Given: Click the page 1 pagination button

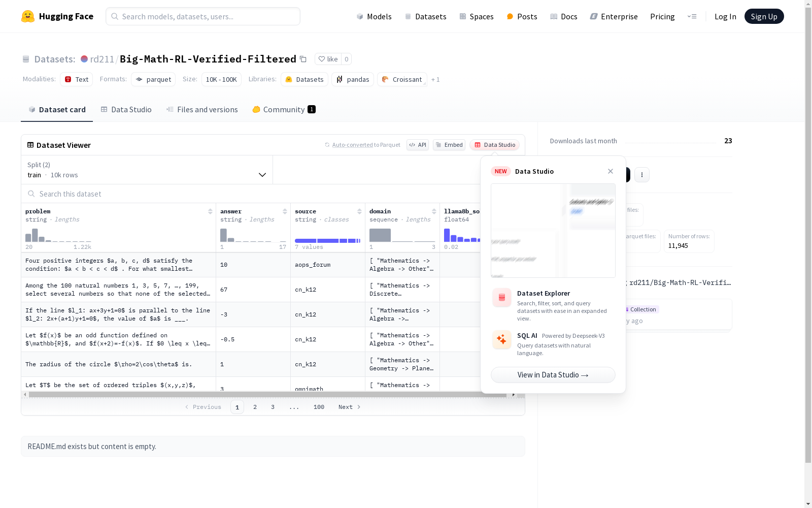Looking at the screenshot, I should tap(237, 407).
